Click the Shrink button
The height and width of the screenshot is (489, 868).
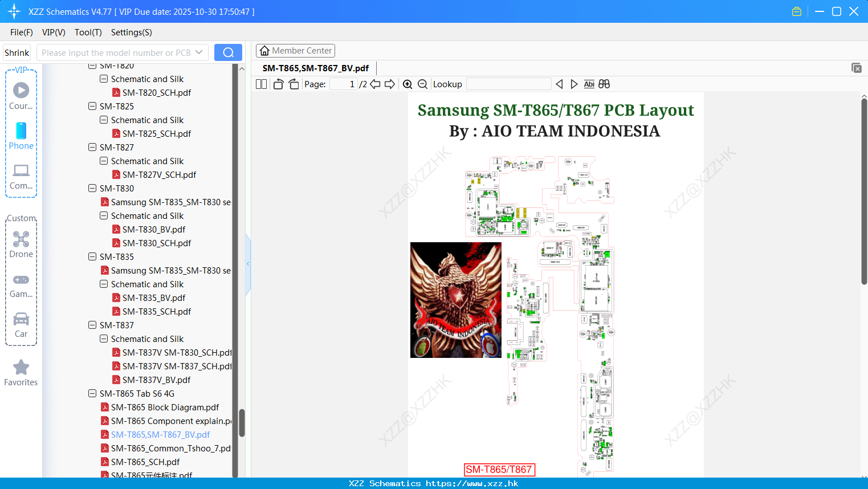(17, 52)
